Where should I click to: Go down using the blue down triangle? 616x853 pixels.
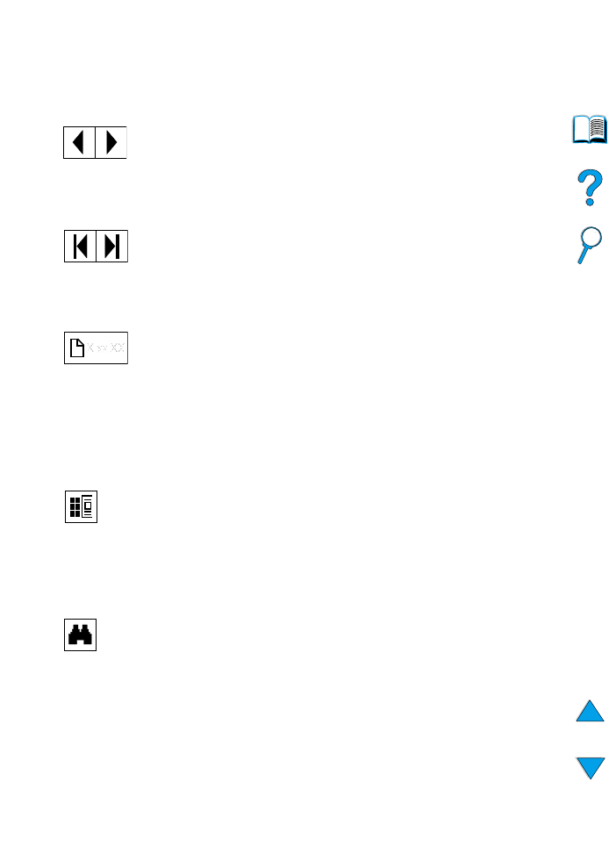[x=591, y=768]
